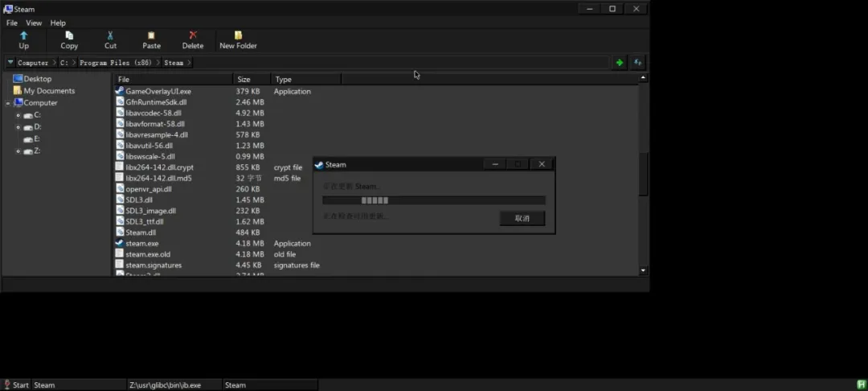Create a New Folder from toolbar
This screenshot has height=391, width=868.
point(238,40)
